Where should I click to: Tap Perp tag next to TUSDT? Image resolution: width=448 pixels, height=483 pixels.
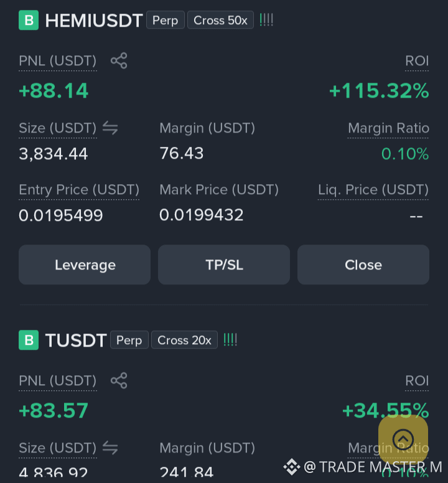coord(129,340)
